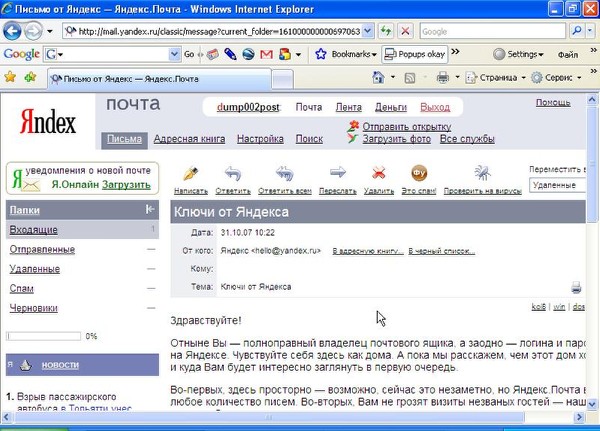Click the Написать compose pencil icon
The height and width of the screenshot is (431, 600).
191,173
